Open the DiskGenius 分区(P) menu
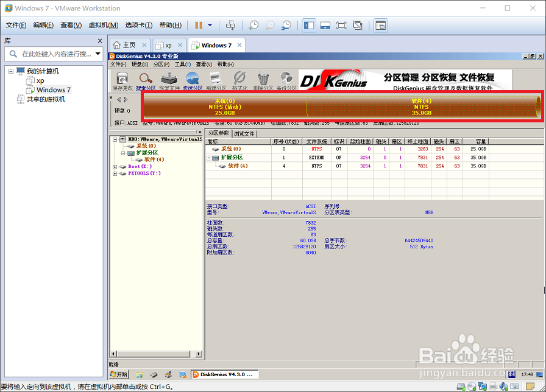Viewport: 546px width, 392px height. tap(161, 65)
